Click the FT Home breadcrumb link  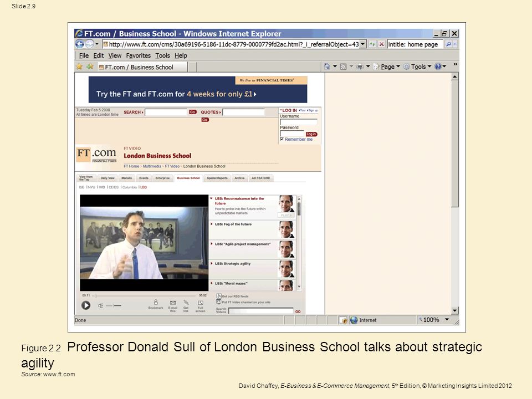tap(131, 166)
